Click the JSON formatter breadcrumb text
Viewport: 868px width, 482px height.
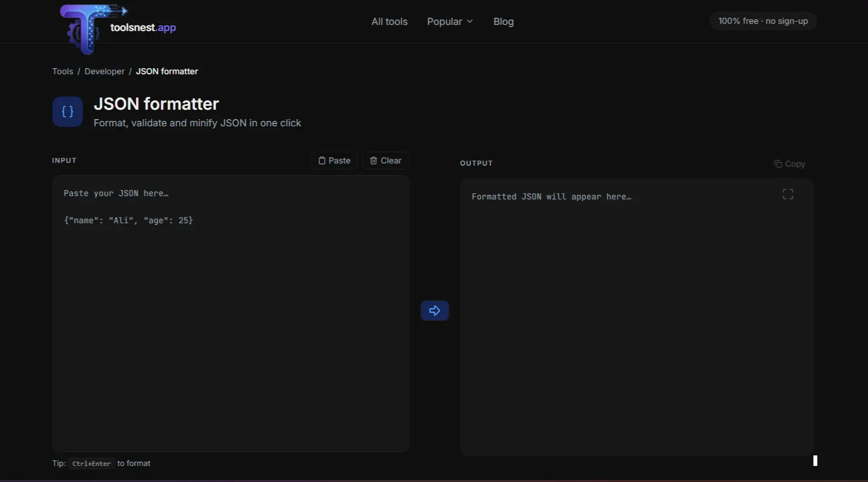(x=167, y=71)
